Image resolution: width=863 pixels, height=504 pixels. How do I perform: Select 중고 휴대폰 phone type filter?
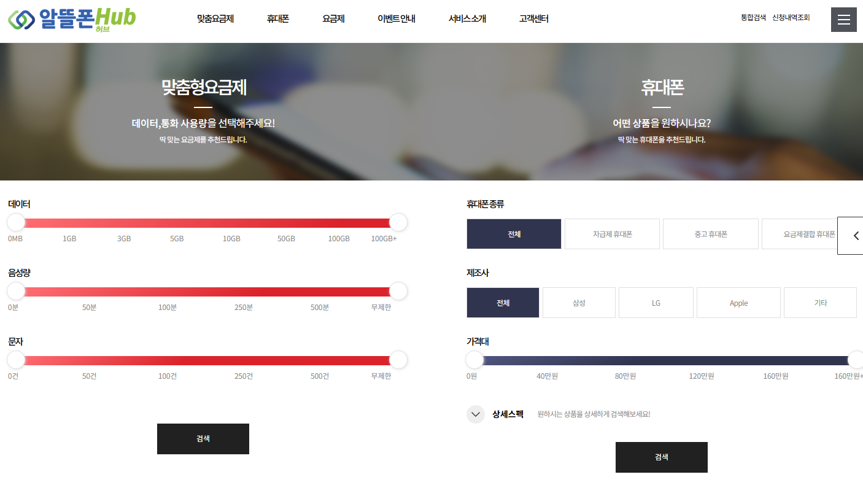point(710,234)
